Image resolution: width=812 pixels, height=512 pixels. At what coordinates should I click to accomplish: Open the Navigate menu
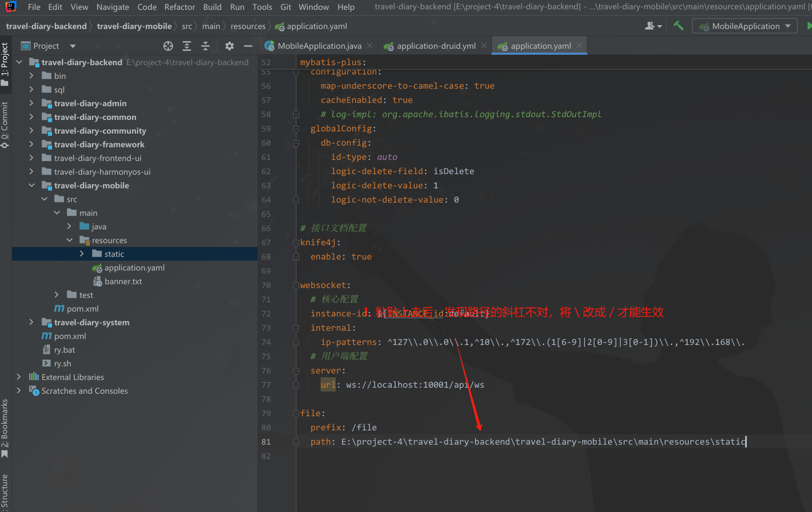click(x=113, y=7)
